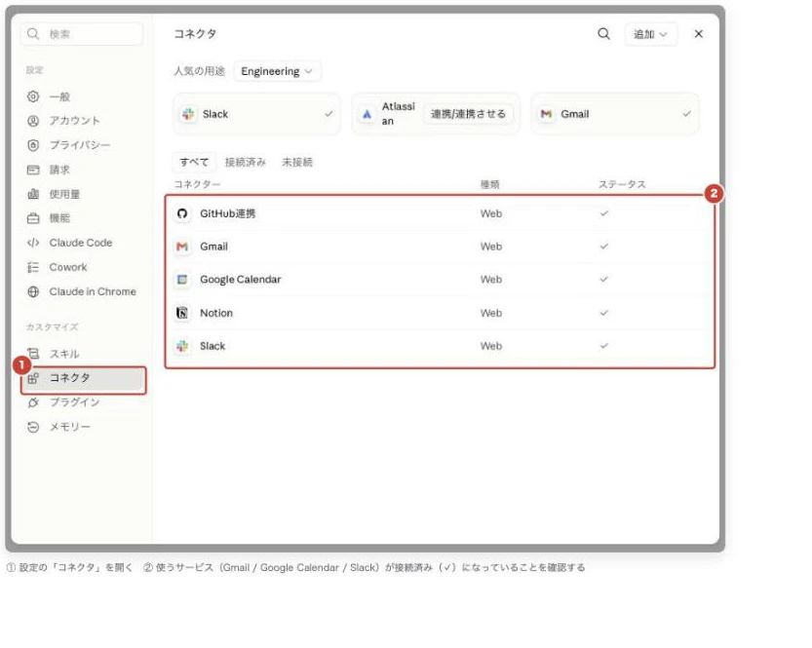
Task: Open 一般 general settings gear icon
Action: point(33,96)
